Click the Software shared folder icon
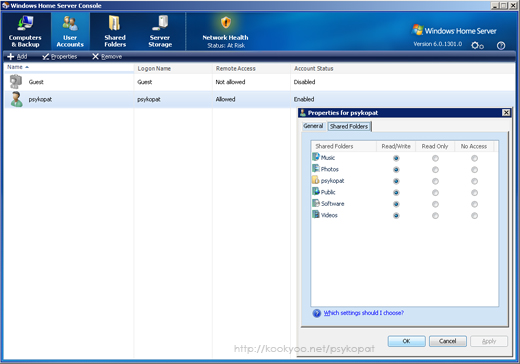This screenshot has width=520, height=364. 316,203
